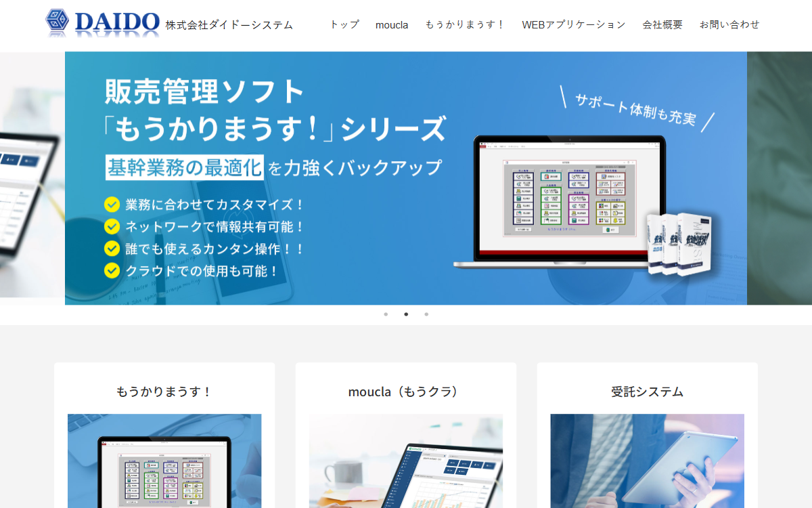Click the クラウドでの使用も可能！ text
This screenshot has height=508, width=812.
202,271
